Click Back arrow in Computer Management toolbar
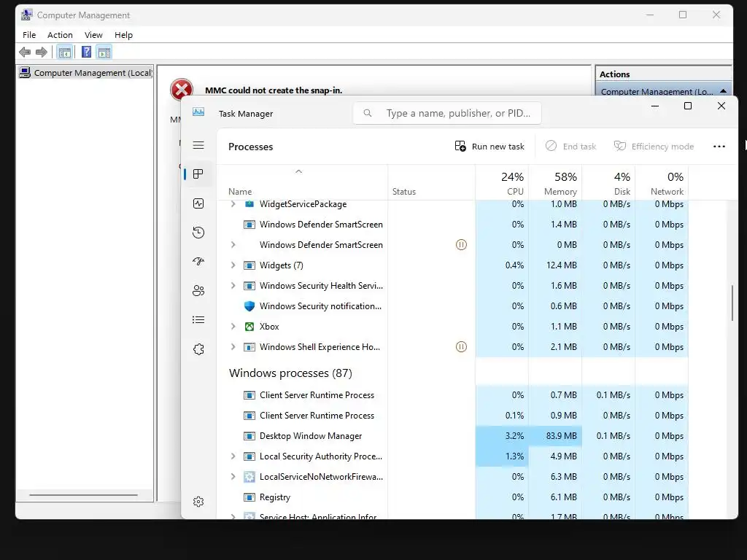 pos(25,52)
